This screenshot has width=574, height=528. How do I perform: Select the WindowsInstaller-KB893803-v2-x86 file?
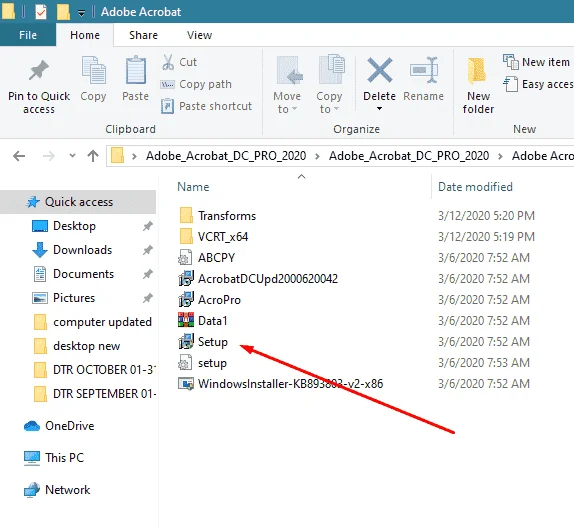pos(281,384)
